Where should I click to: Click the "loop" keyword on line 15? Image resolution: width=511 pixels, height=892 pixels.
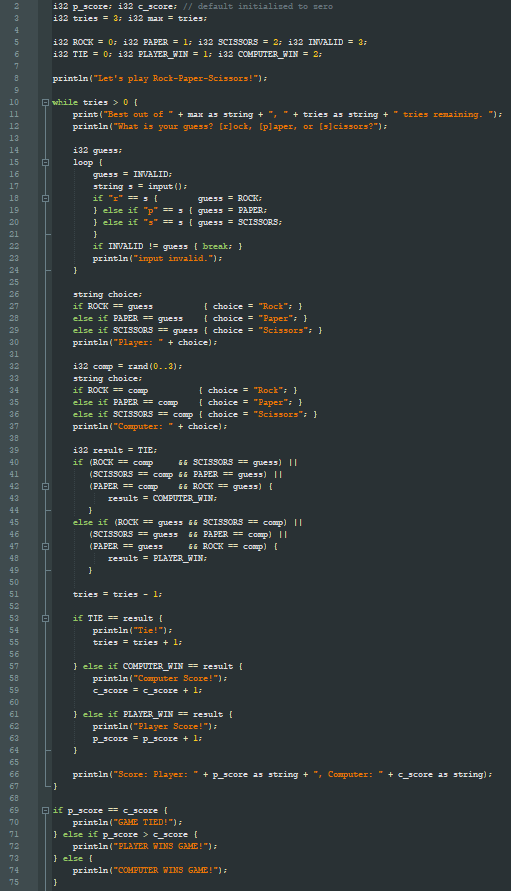pyautogui.click(x=83, y=163)
